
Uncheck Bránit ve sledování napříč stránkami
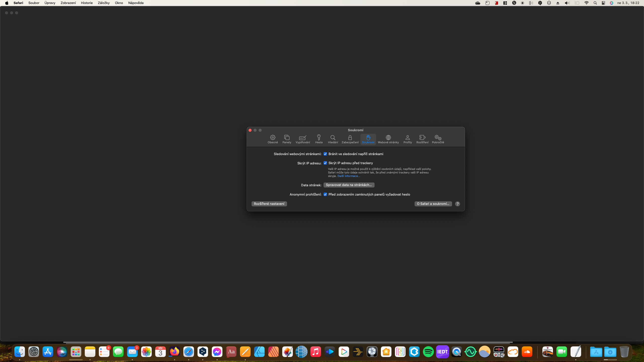pos(325,154)
